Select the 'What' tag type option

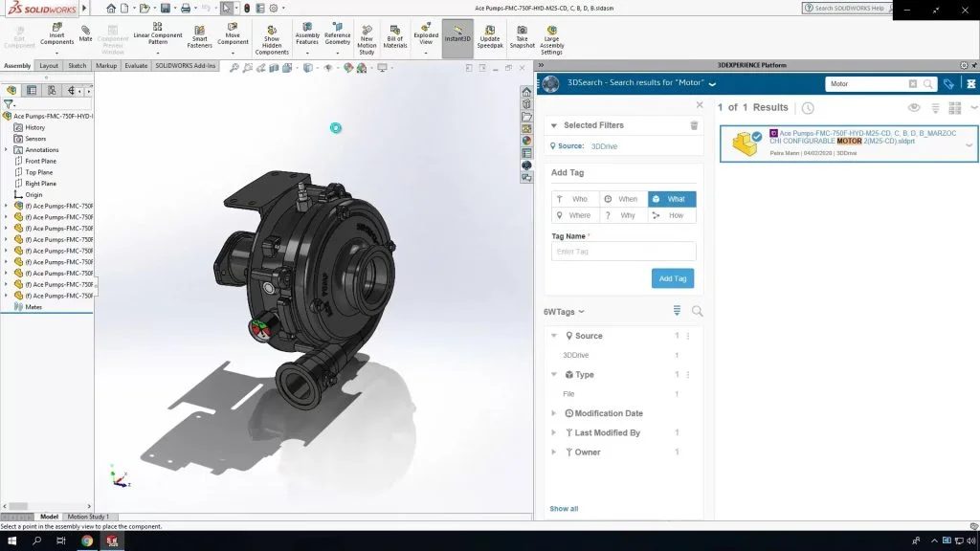(672, 199)
